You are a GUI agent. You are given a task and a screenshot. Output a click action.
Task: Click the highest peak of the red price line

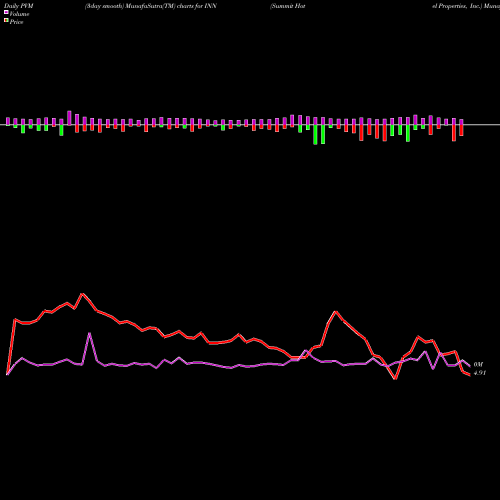click(83, 294)
